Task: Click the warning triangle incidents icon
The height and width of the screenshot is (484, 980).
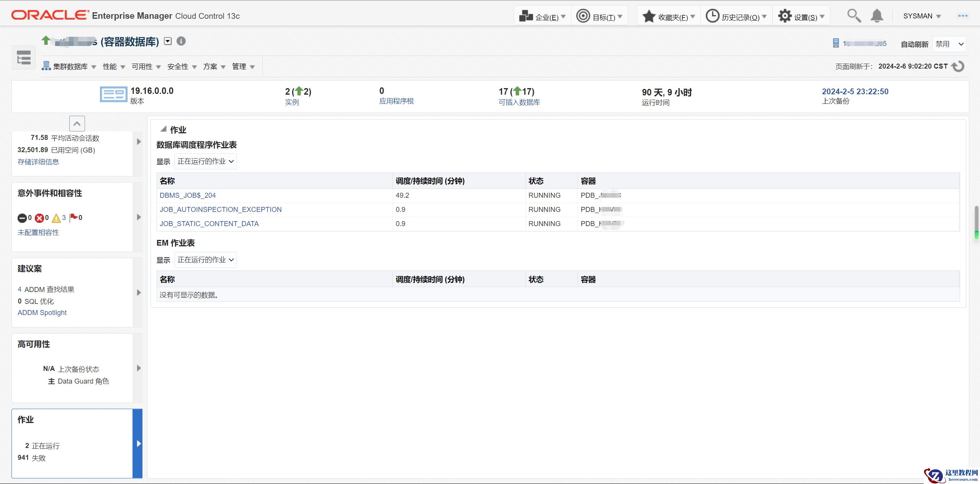Action: point(56,218)
